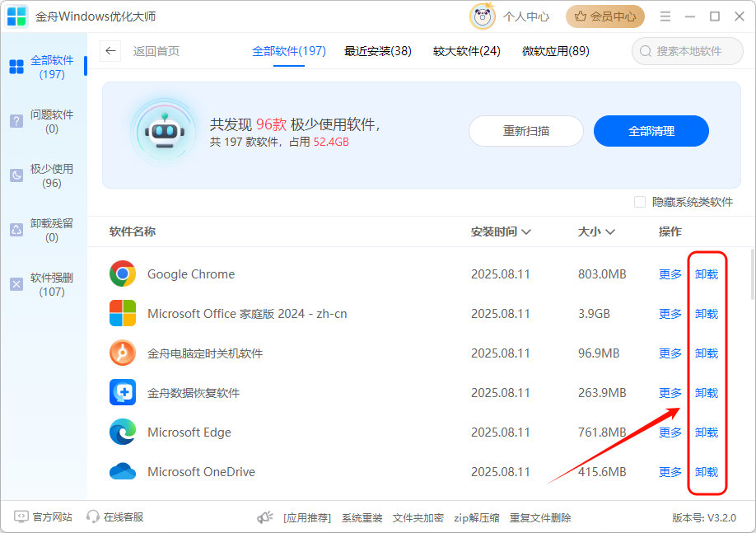756x533 pixels.
Task: Click the software list vertical scrollbar
Action: 753,274
